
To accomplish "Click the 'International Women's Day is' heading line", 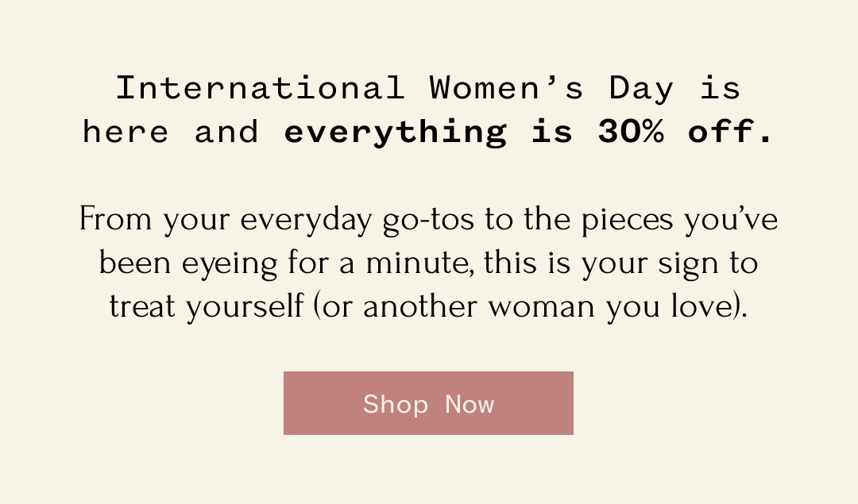I will point(428,88).
